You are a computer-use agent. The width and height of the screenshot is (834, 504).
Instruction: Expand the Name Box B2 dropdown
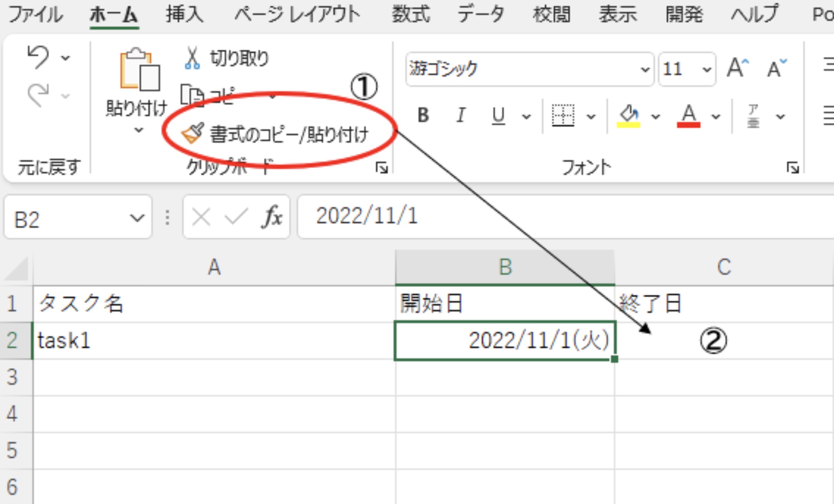137,218
